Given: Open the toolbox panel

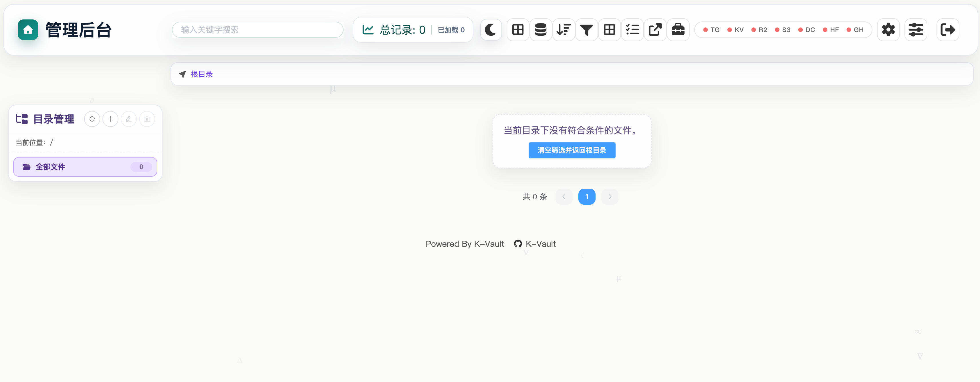Looking at the screenshot, I should [x=678, y=29].
